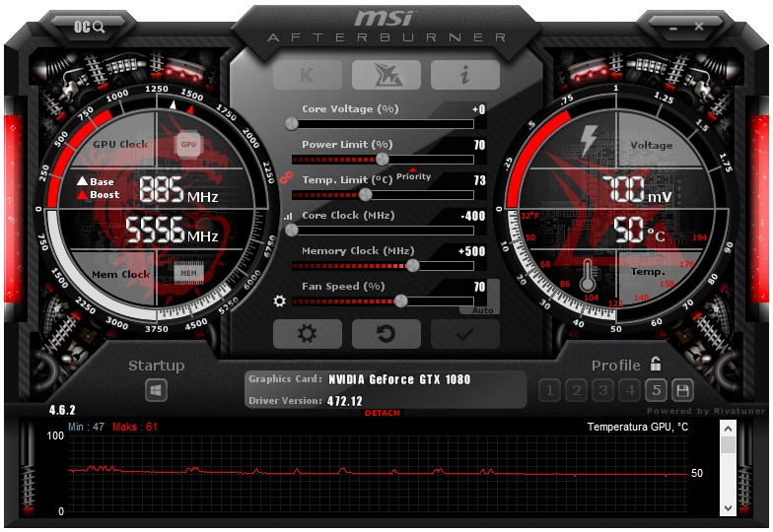Click graphics card name NVIDIA GeForce GTX 1080
This screenshot has height=532, width=773.
click(399, 379)
